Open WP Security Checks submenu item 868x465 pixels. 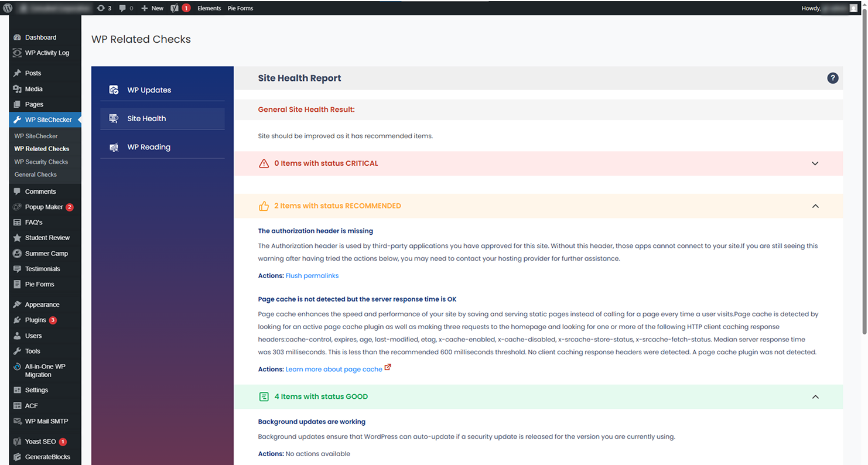(x=41, y=162)
